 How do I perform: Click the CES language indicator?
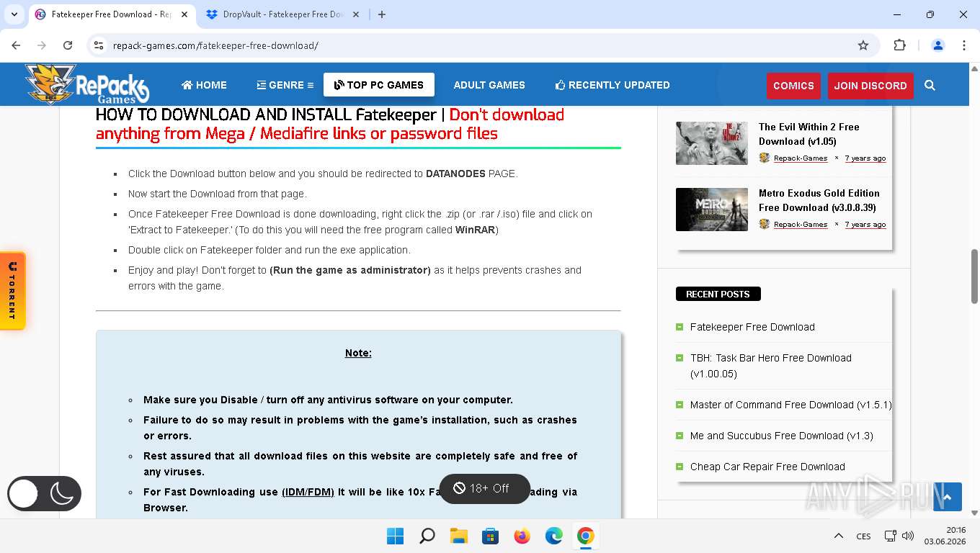point(863,536)
